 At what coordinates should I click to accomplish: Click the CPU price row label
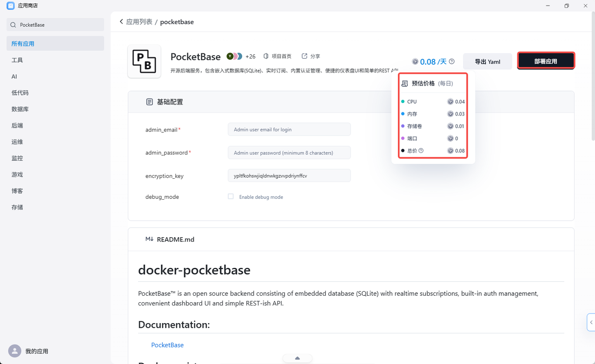point(412,102)
